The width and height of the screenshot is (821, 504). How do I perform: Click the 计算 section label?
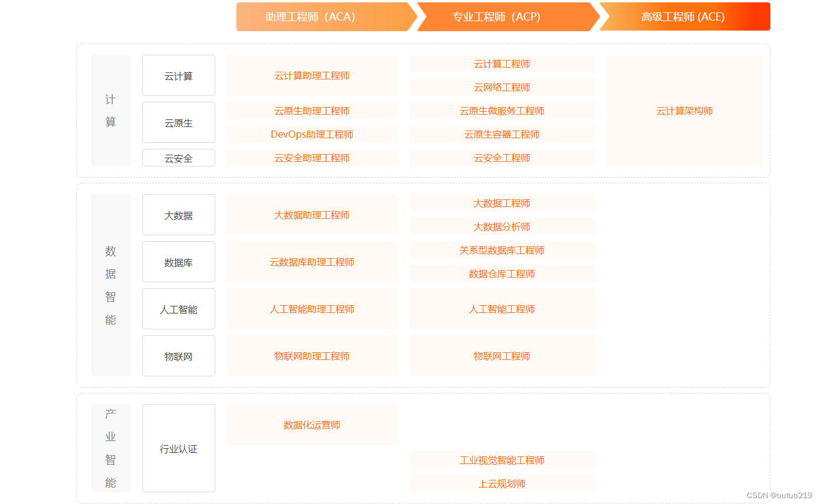coord(111,111)
